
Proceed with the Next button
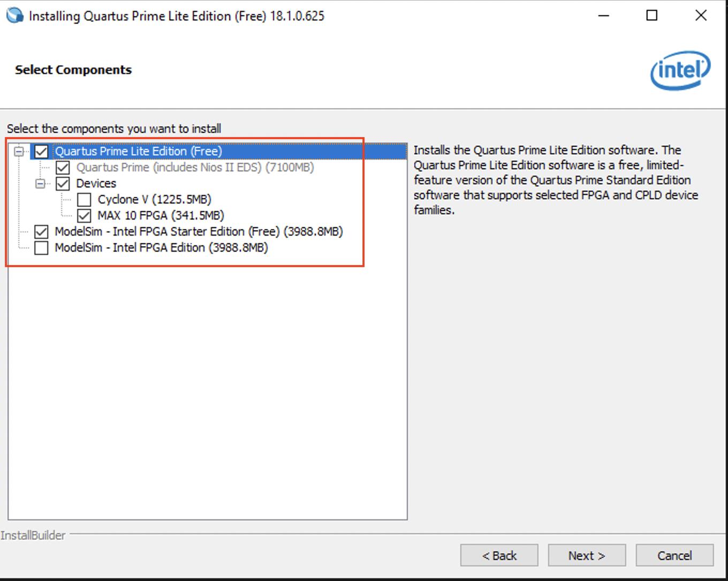(x=587, y=555)
